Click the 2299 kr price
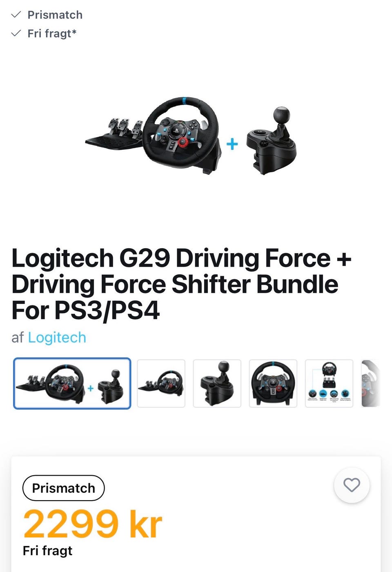 [93, 524]
